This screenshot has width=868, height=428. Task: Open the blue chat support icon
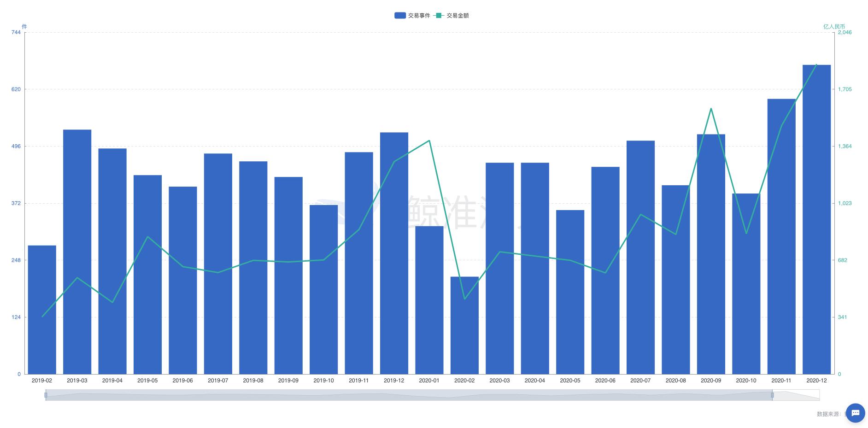tap(855, 413)
